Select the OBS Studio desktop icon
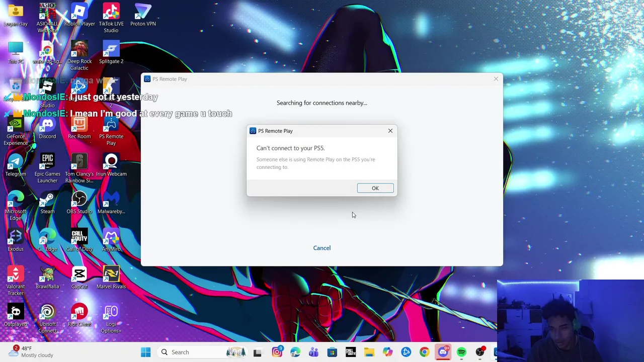Image resolution: width=644 pixels, height=362 pixels. 79,203
